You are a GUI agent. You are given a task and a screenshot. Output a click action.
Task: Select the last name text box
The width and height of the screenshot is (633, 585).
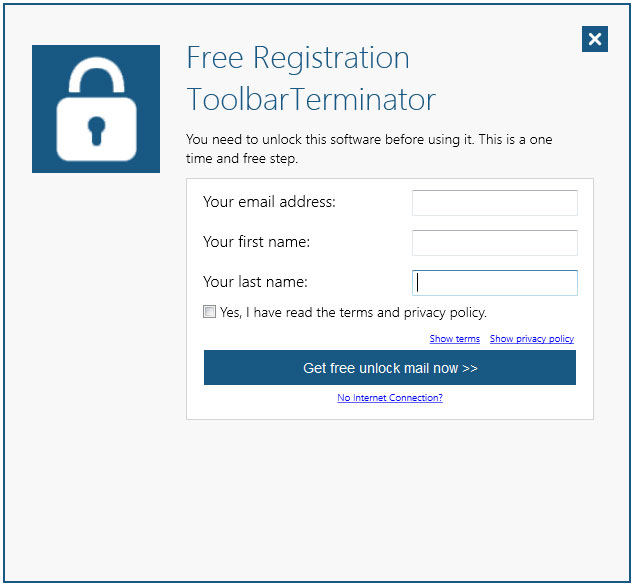coord(494,283)
